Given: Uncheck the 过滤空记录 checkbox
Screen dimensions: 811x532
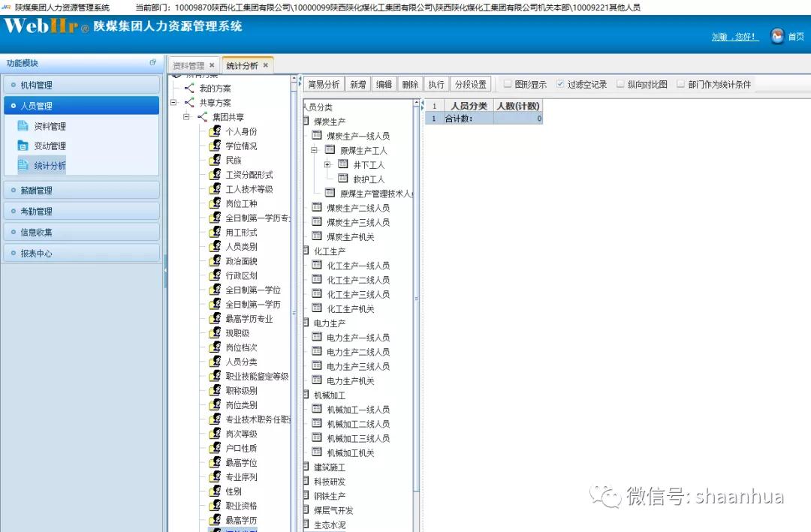Looking at the screenshot, I should (x=560, y=84).
